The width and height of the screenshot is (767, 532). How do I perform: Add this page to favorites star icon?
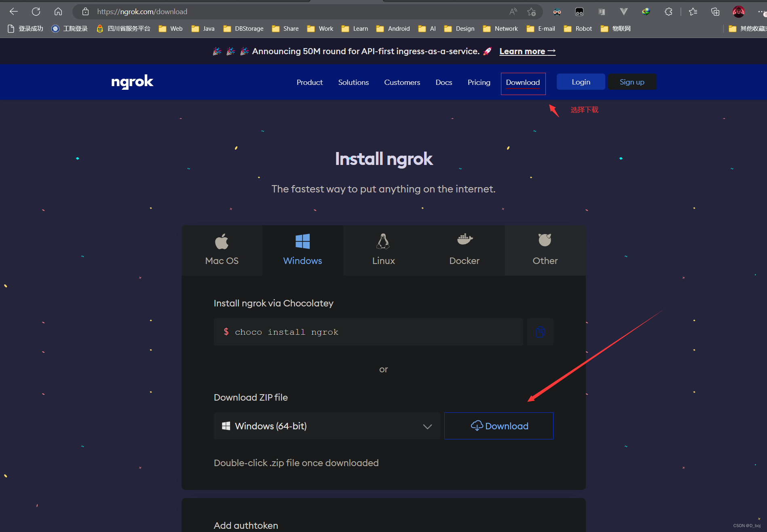(x=531, y=12)
